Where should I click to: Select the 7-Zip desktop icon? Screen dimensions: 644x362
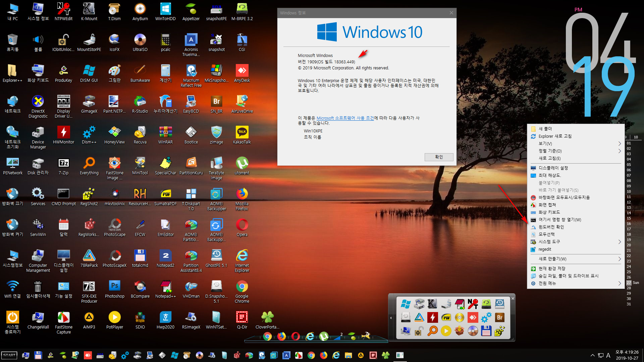pos(63,166)
